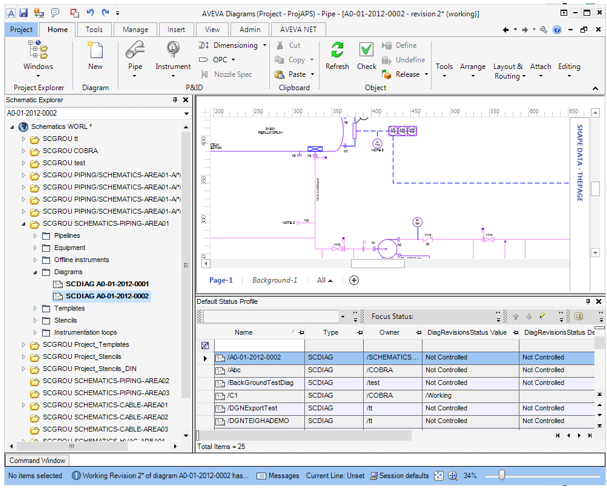Click the Redo arrow icon
607x489 pixels.
105,13
